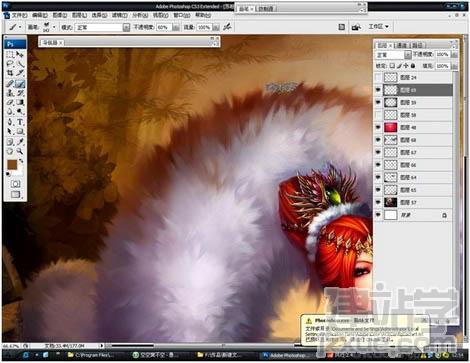Select the Lasso tool
The width and height of the screenshot is (470, 363).
10,64
